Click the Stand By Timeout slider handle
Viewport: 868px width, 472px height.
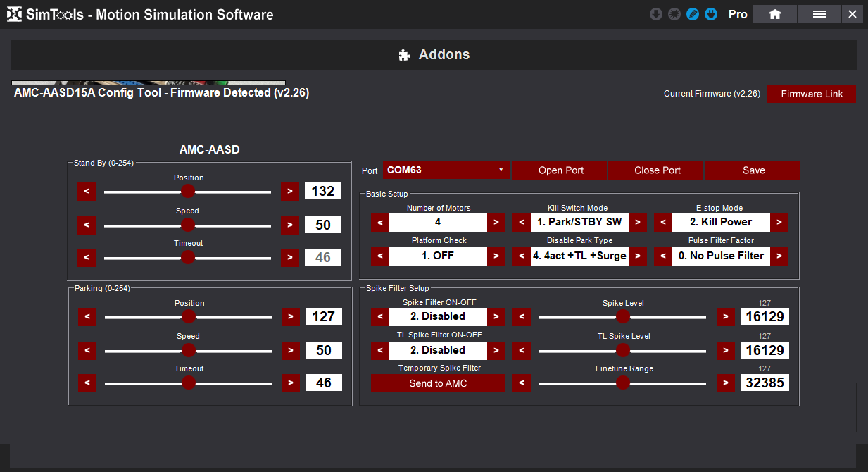(187, 257)
